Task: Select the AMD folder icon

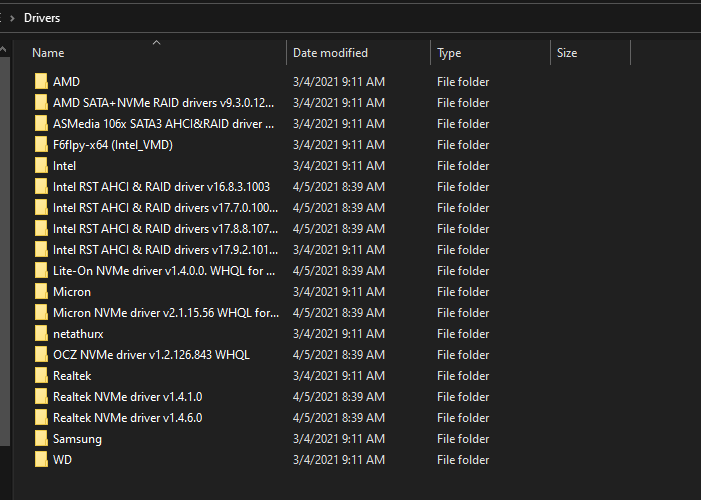Action: (41, 81)
